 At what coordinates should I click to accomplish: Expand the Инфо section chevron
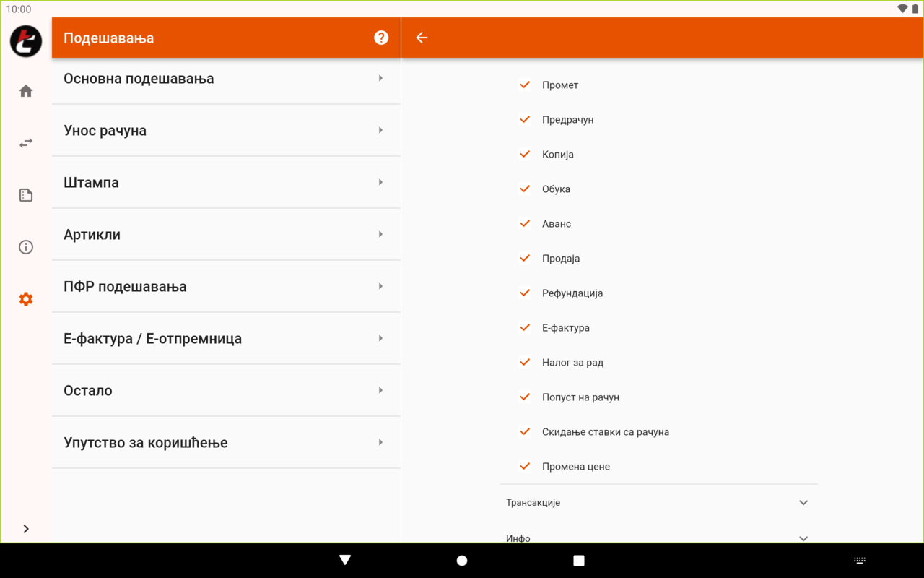(803, 538)
